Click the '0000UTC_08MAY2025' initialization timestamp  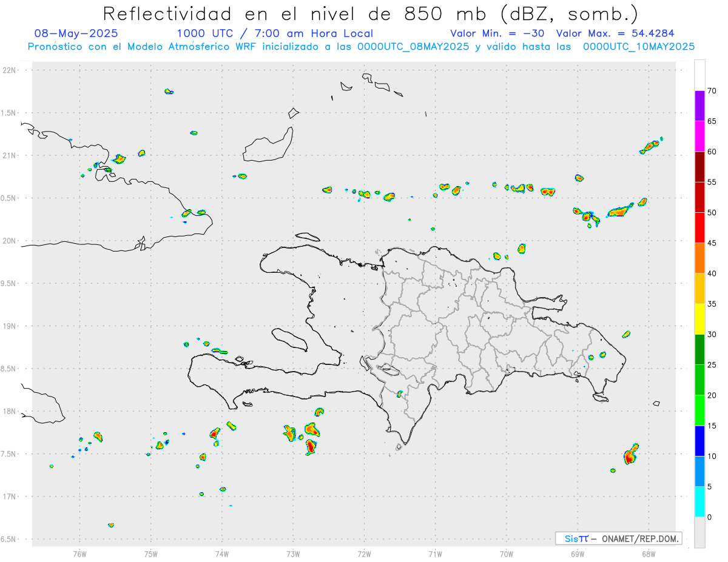click(413, 46)
